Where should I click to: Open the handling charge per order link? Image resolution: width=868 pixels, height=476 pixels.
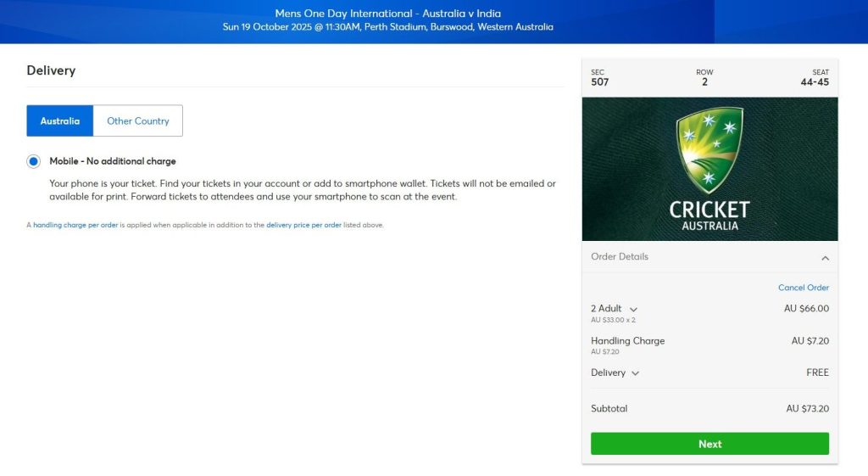[75, 225]
